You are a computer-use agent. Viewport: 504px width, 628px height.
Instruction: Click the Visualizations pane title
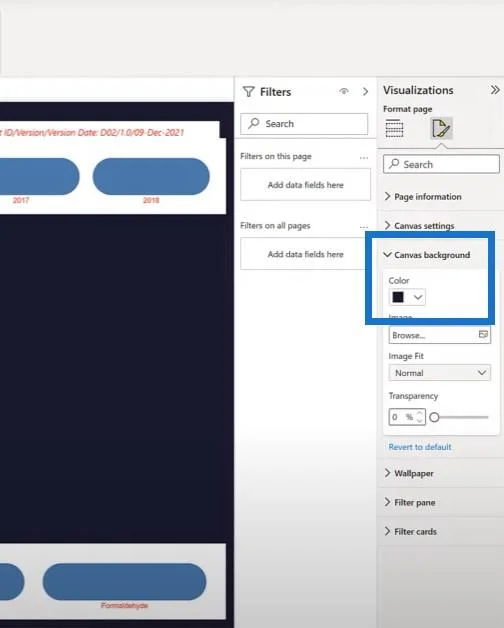pos(418,90)
